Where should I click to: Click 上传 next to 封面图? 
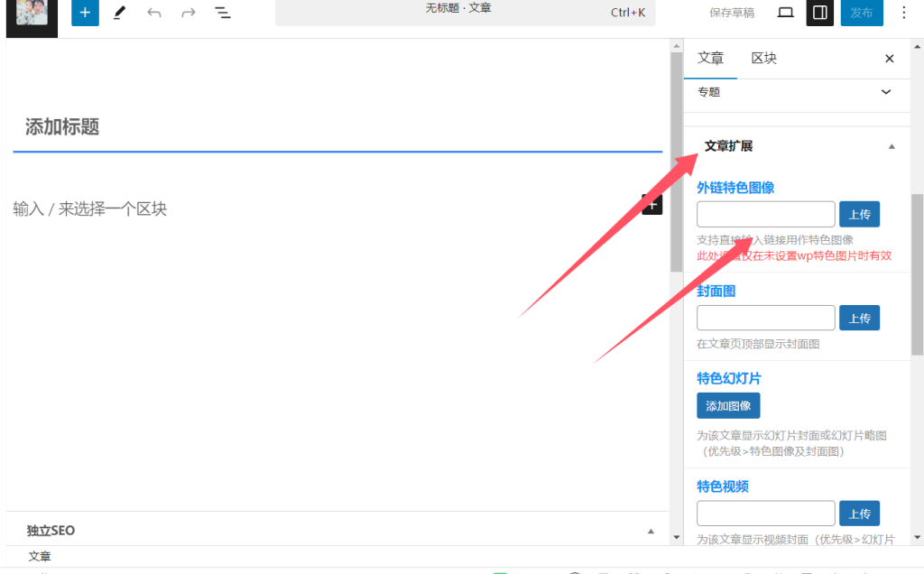click(859, 319)
